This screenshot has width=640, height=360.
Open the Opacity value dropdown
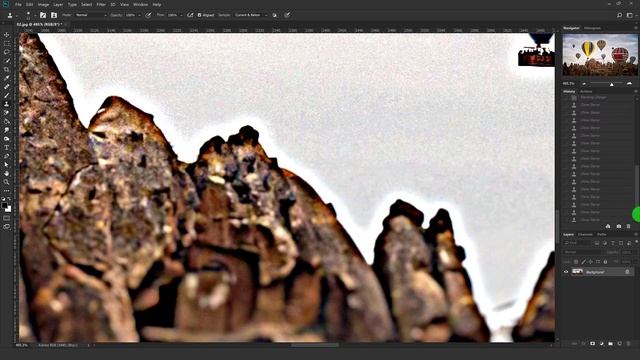point(140,15)
